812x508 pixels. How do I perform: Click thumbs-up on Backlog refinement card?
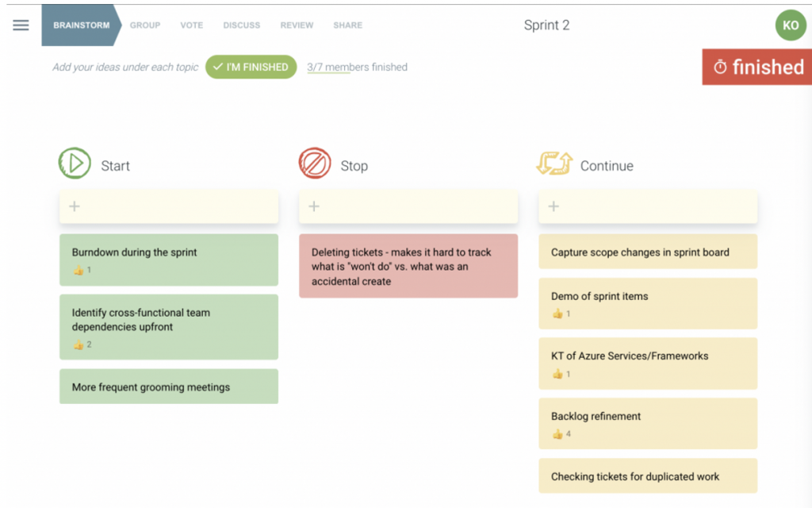coord(557,434)
